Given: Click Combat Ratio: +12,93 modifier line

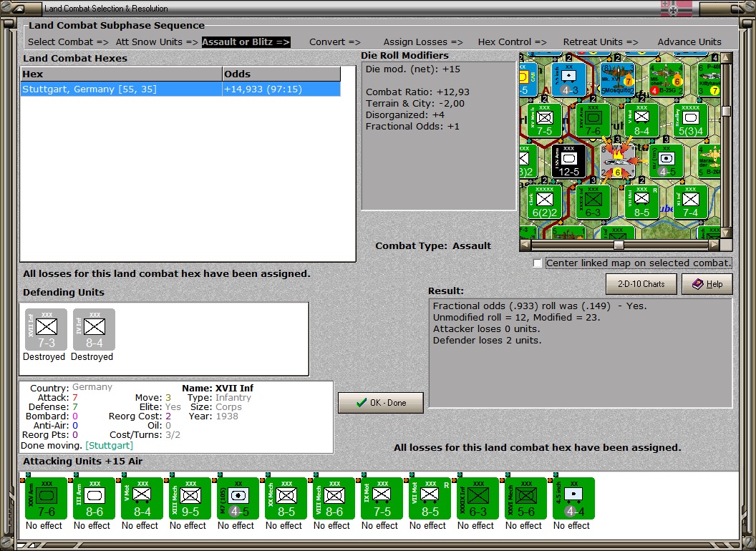Looking at the screenshot, I should click(417, 92).
